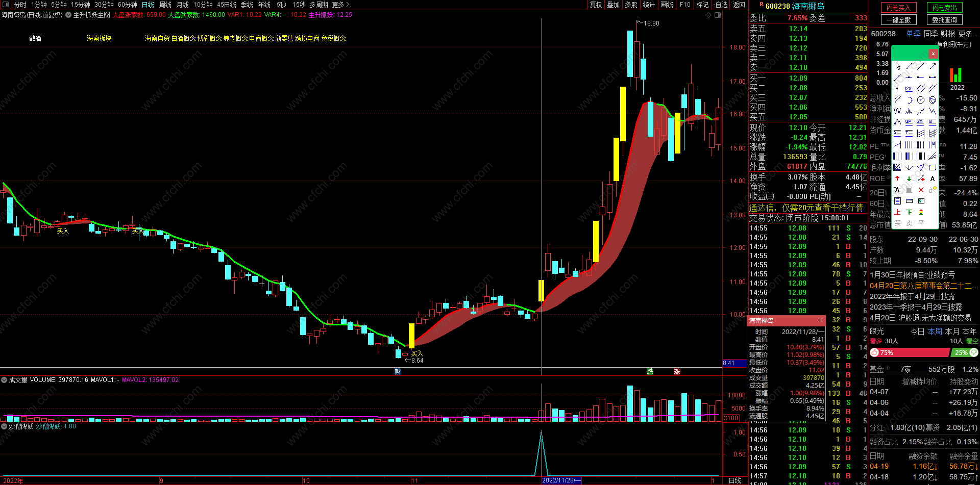980x485 pixels.
Task: Switch to the 单季 tab
Action: click(x=913, y=34)
